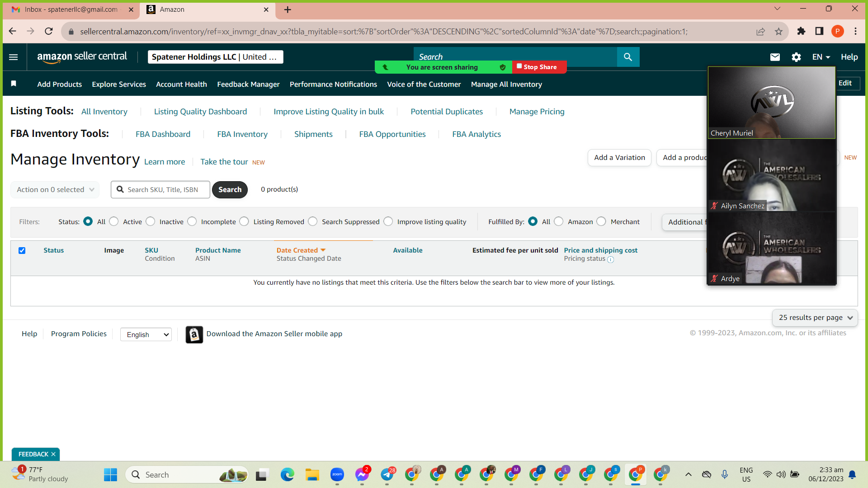Click the Seller Central top search field
Image resolution: width=868 pixels, height=488 pixels.
pyautogui.click(x=515, y=57)
